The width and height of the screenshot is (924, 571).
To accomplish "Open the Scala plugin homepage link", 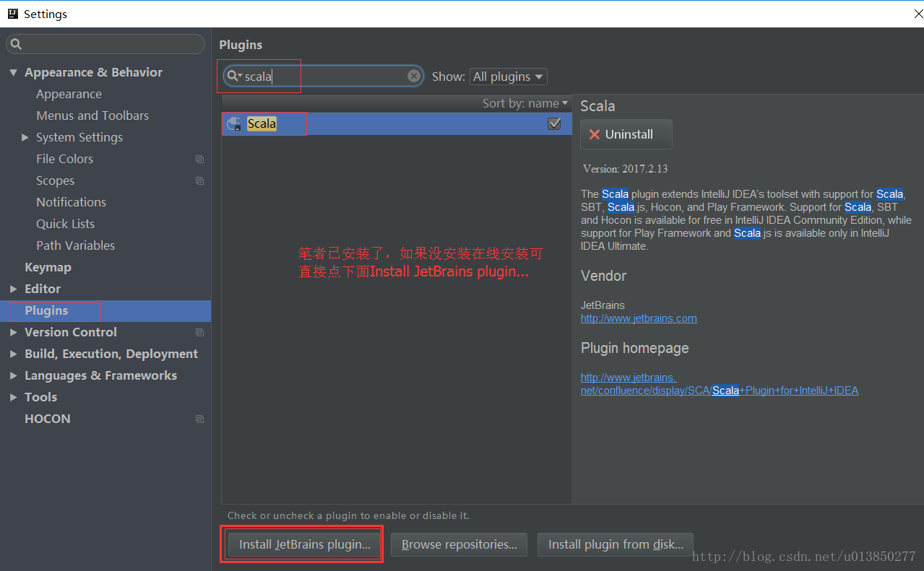I will click(720, 384).
